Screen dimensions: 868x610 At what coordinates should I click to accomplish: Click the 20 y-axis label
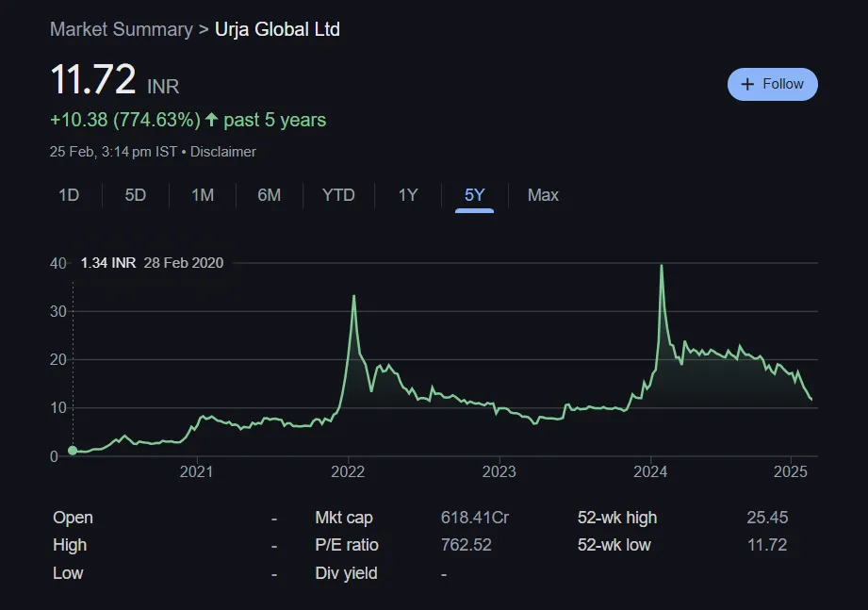pyautogui.click(x=58, y=360)
